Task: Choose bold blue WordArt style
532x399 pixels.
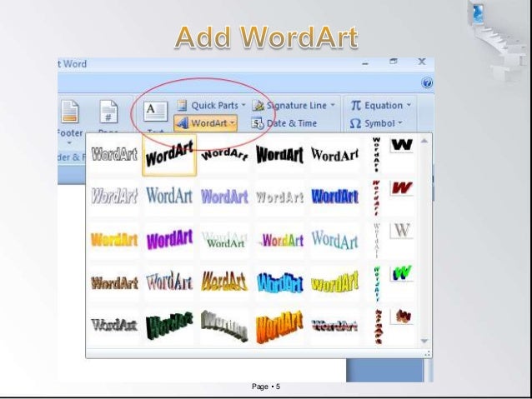Action: point(334,197)
